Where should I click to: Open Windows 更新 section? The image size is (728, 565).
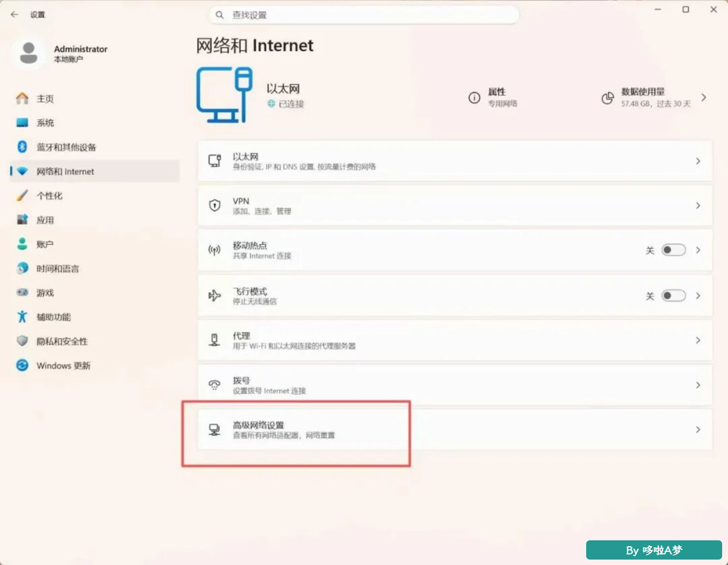coord(95,365)
